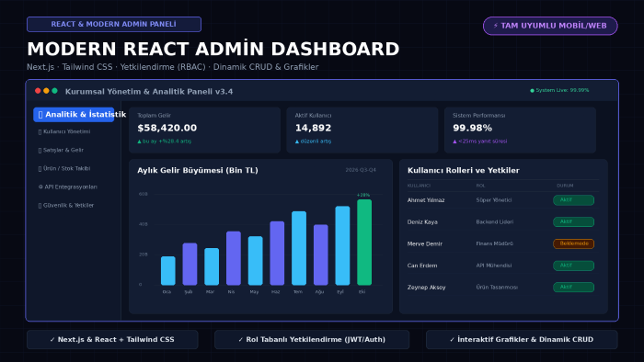
Task: Click the Rol Tabanlı Yetkilendirme (JWT/Auth) chip
Action: click(x=312, y=339)
